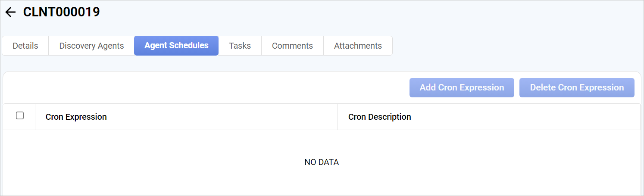Click the NO DATA placeholder text

click(x=322, y=162)
